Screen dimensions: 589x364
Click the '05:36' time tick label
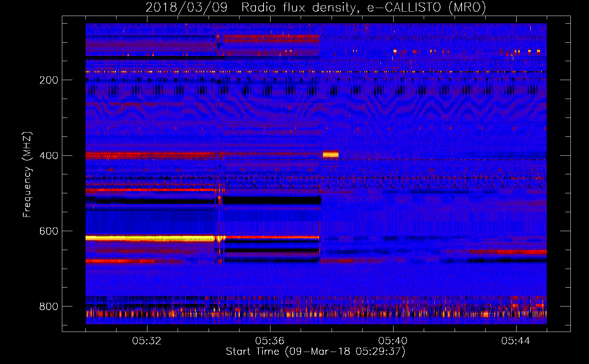click(x=270, y=341)
